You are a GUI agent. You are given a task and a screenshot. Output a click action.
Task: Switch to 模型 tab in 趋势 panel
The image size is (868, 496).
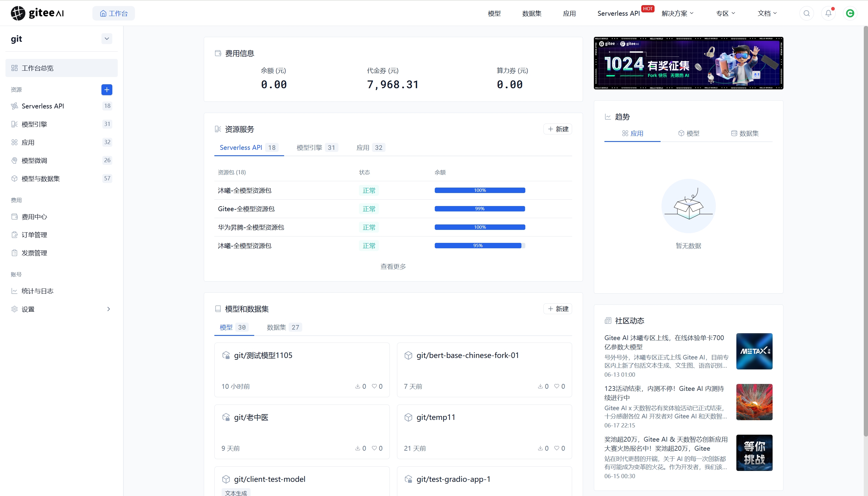pyautogui.click(x=689, y=133)
